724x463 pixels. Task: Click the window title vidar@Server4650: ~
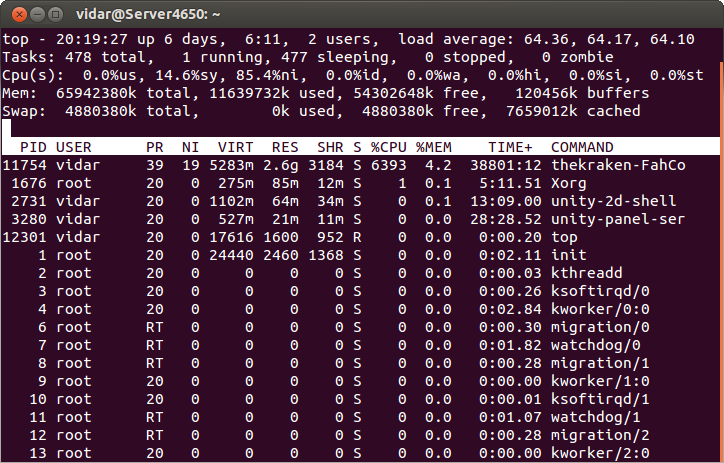pos(148,15)
